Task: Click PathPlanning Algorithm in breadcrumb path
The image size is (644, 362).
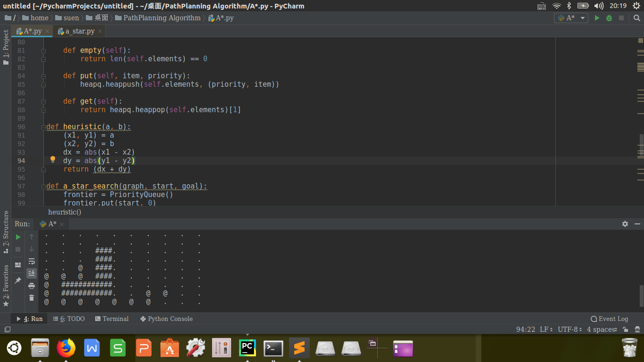Action: [162, 18]
